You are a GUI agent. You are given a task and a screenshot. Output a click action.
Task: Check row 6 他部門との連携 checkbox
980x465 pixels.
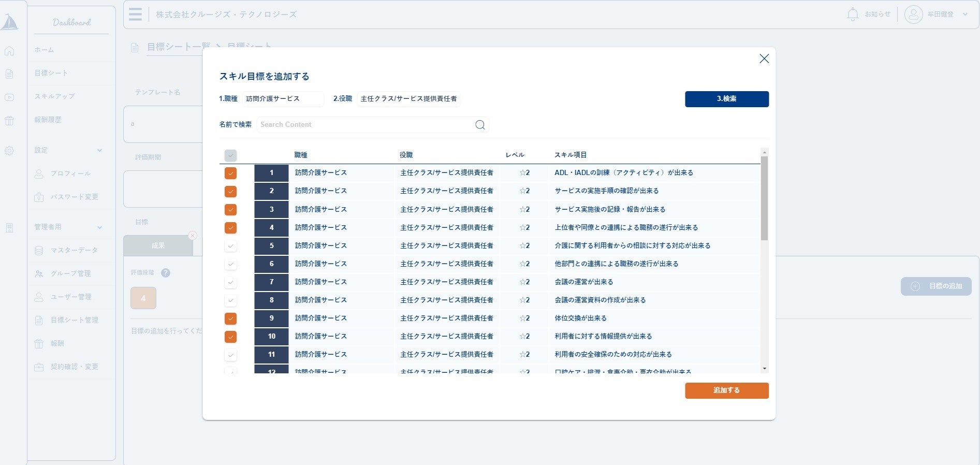pyautogui.click(x=231, y=264)
